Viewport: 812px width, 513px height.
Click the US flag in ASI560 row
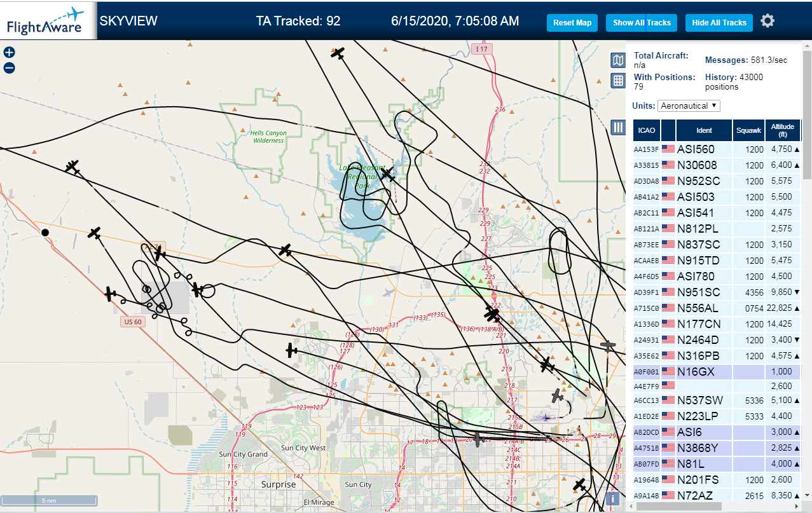point(668,149)
